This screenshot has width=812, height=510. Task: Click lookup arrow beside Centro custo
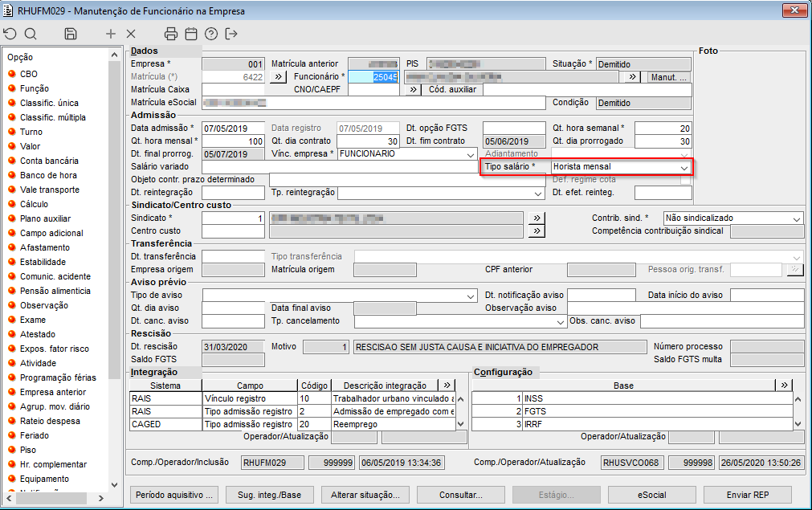point(537,231)
